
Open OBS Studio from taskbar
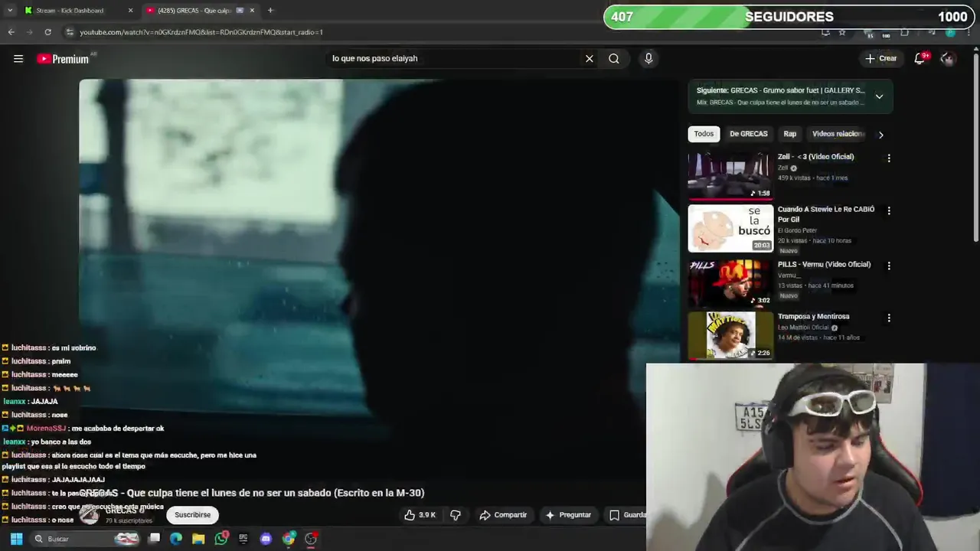(311, 539)
